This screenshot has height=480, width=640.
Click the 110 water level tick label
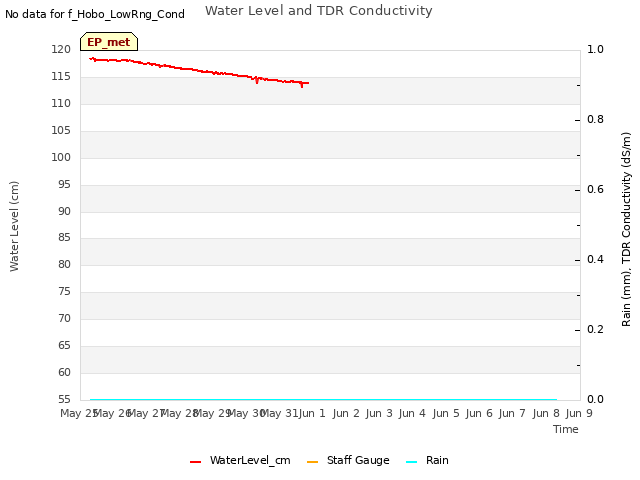coord(61,103)
